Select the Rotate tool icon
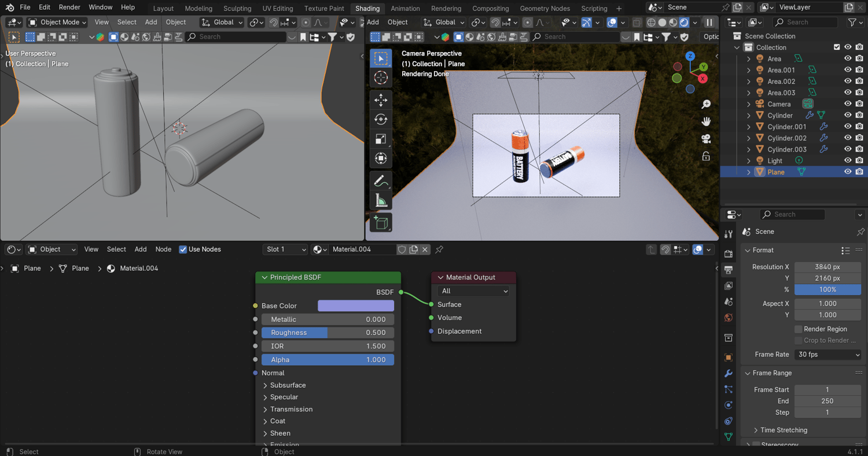The image size is (868, 456). 381,119
